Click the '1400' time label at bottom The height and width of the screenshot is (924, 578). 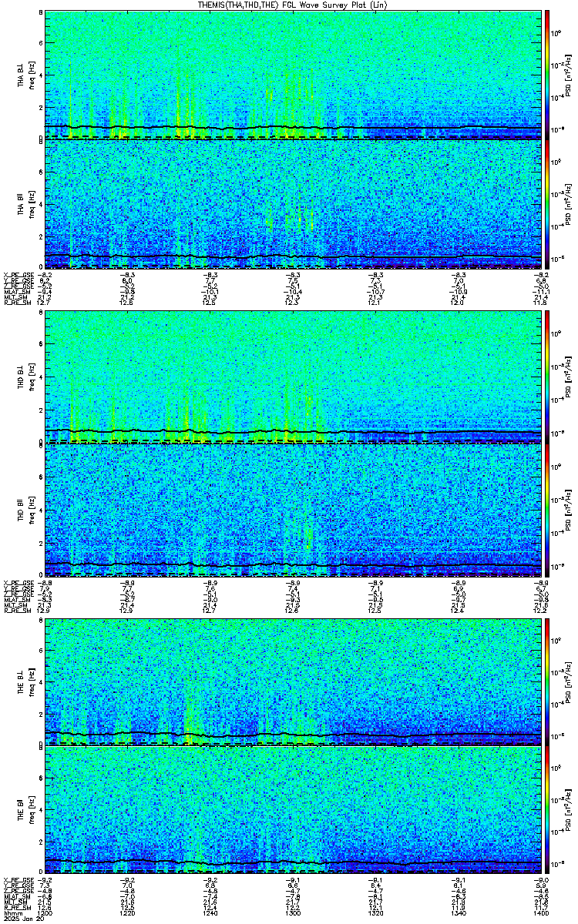click(x=542, y=912)
